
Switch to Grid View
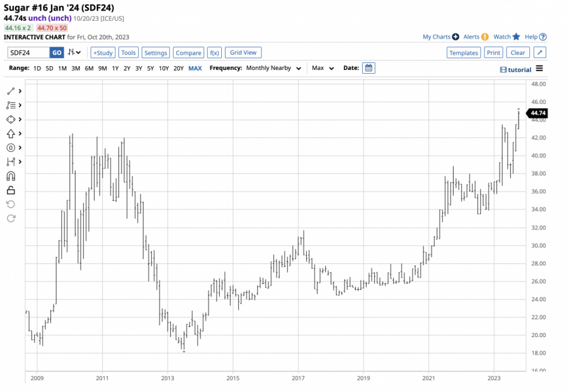243,52
